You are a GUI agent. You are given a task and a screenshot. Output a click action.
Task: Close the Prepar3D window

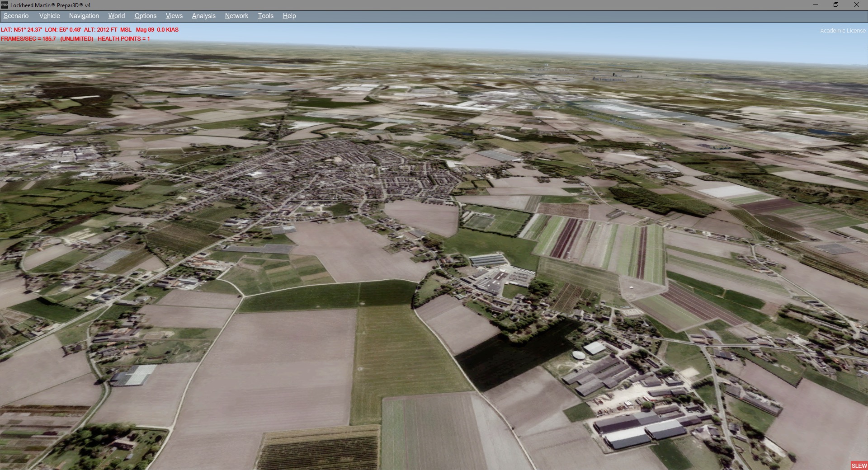(x=857, y=5)
